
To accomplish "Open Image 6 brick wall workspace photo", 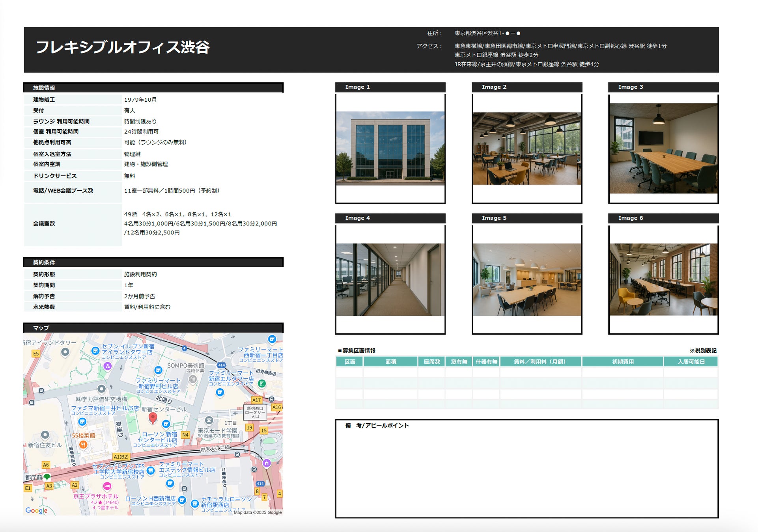I will [663, 279].
